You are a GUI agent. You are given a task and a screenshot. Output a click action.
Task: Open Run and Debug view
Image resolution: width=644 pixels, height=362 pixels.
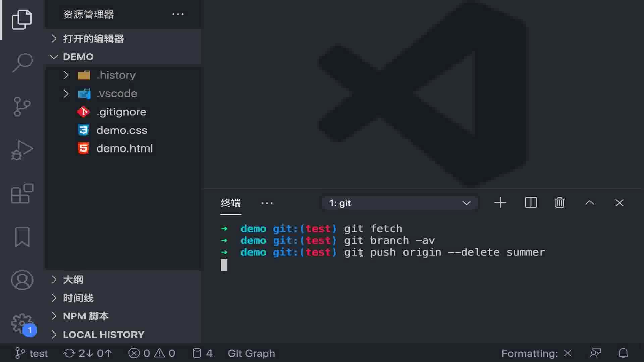(x=22, y=150)
